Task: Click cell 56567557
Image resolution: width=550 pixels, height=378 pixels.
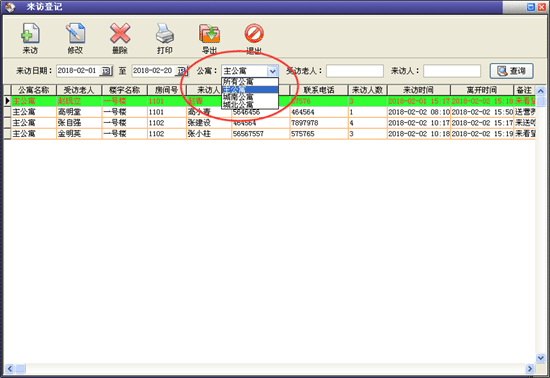Action: 260,134
